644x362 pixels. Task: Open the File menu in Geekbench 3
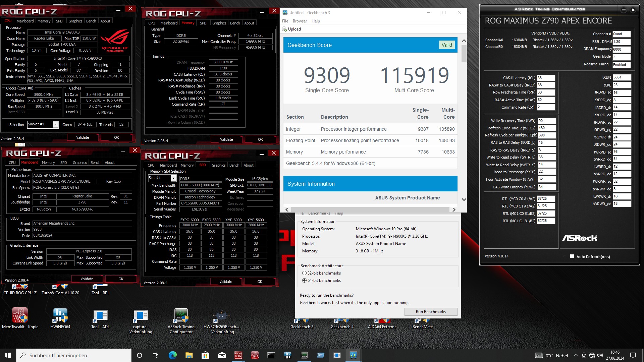285,21
